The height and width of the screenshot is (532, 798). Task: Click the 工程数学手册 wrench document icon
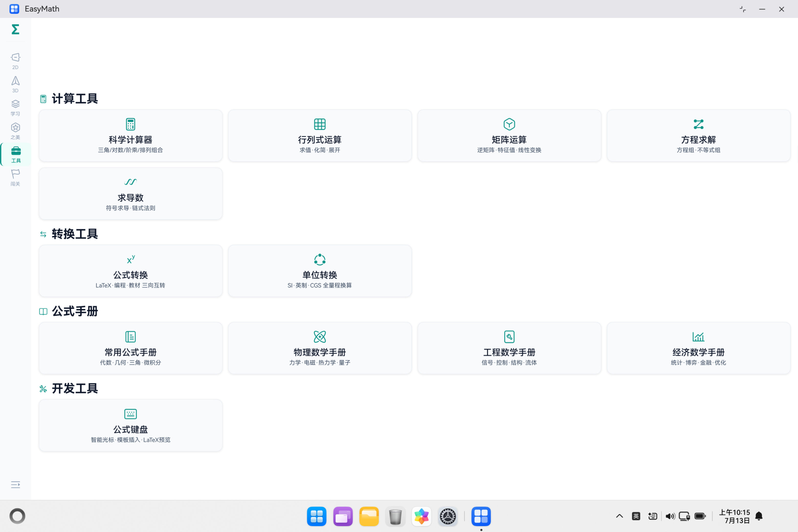509,337
